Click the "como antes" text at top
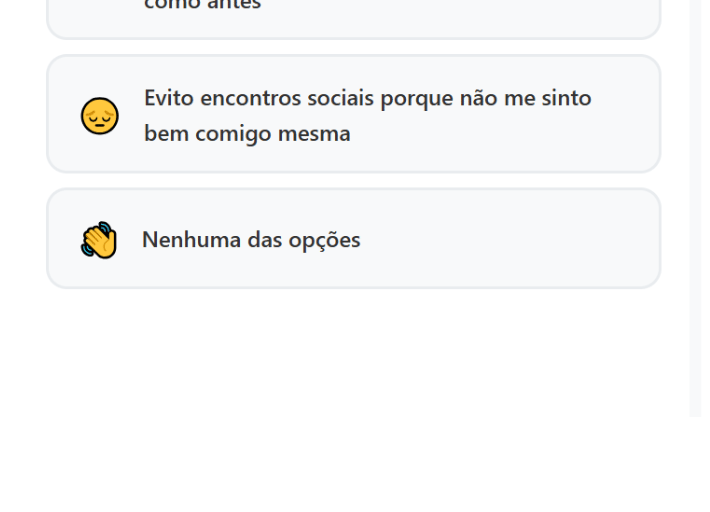This screenshot has height=512, width=710. (203, 5)
